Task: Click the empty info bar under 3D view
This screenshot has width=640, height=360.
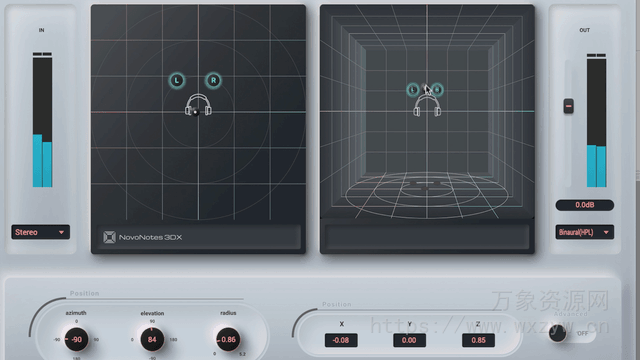Action: (x=427, y=236)
